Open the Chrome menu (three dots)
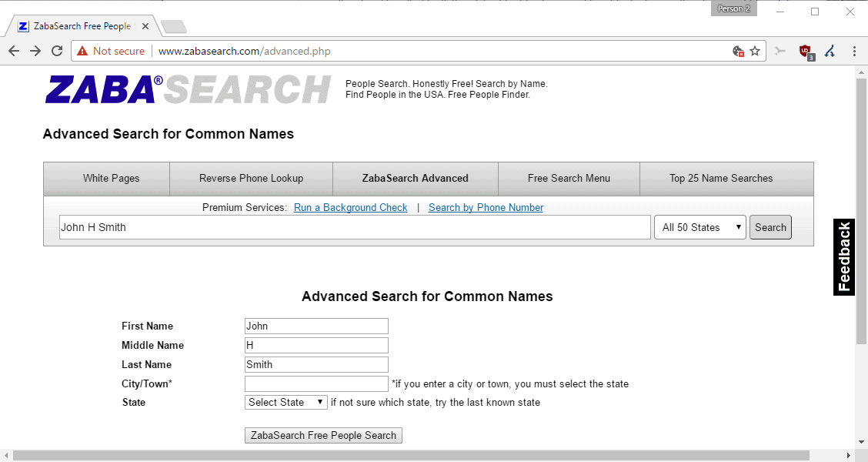 coord(854,51)
